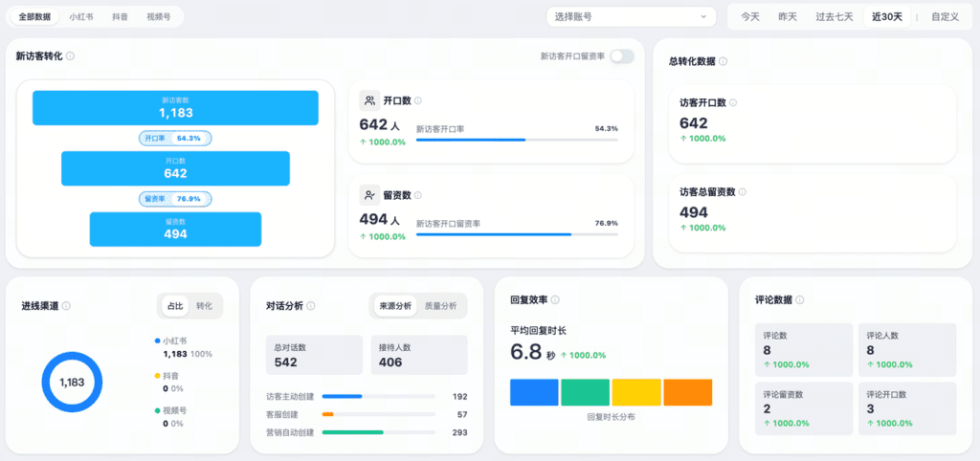Click the 开口数 people icon
Image resolution: width=980 pixels, height=461 pixels.
(x=369, y=100)
